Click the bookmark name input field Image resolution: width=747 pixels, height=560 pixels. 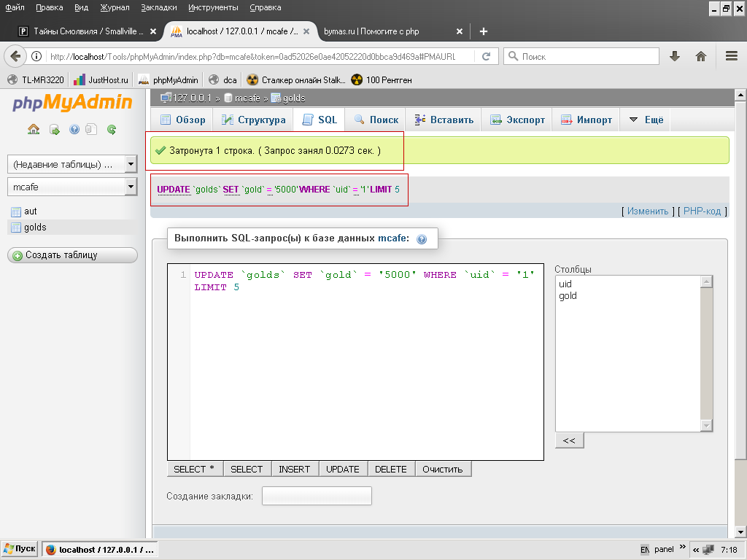[317, 496]
